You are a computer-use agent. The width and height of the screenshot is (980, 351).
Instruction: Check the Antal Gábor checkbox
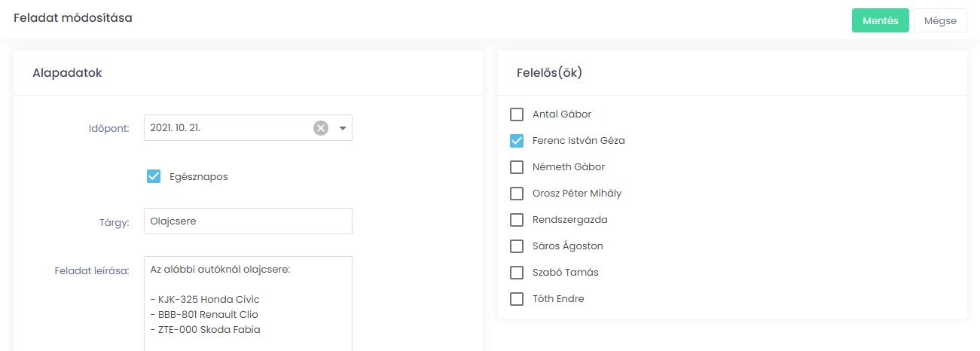(517, 114)
